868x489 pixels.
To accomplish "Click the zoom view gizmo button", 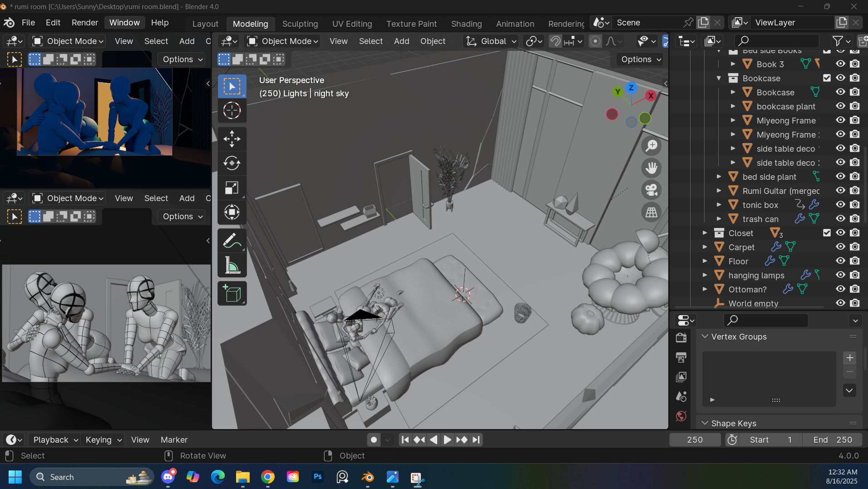I will [651, 146].
